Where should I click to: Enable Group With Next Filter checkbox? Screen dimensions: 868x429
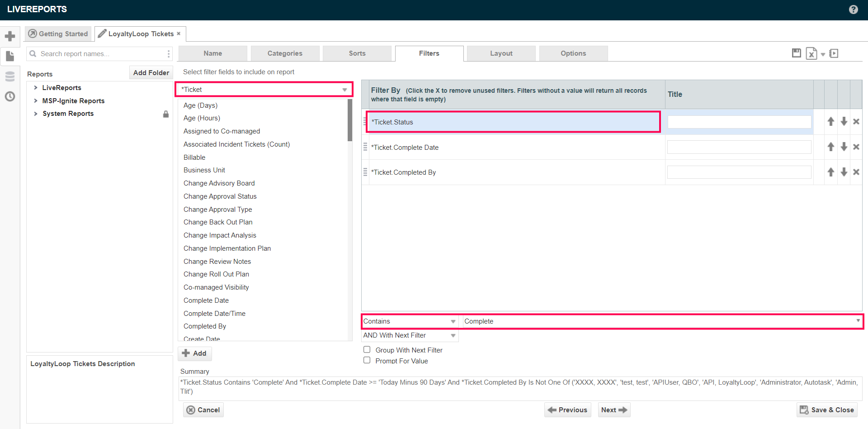367,349
